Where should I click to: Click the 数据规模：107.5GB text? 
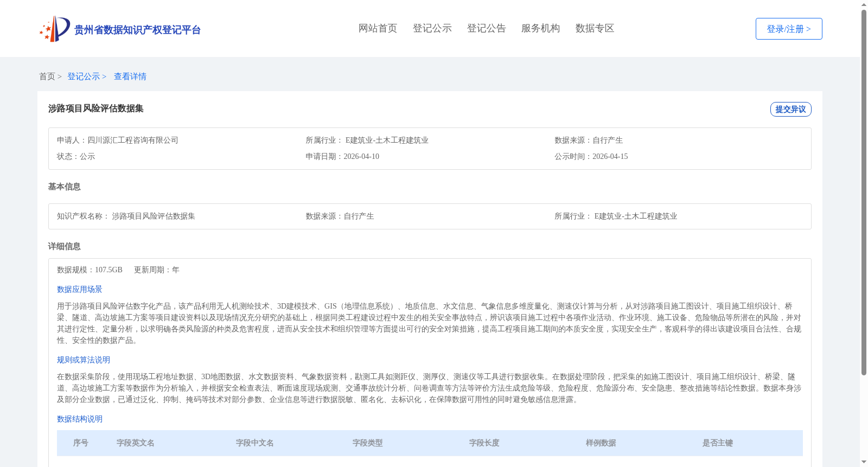point(90,270)
